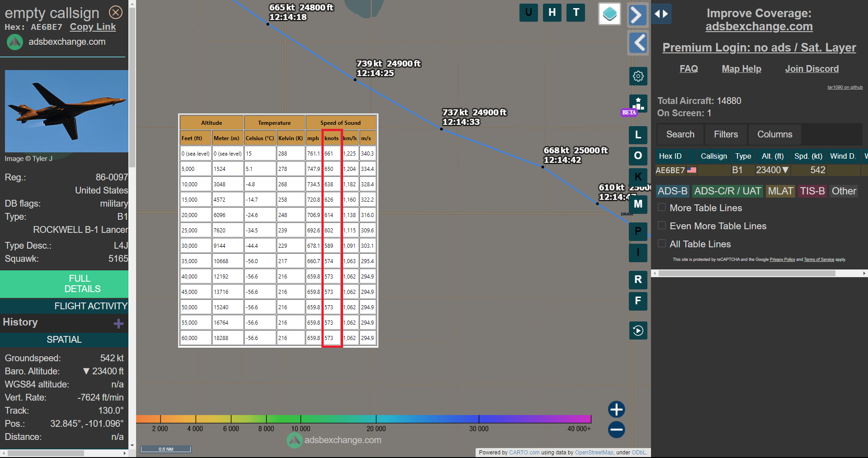Toggle the M map button
This screenshot has width=868, height=458.
638,204
